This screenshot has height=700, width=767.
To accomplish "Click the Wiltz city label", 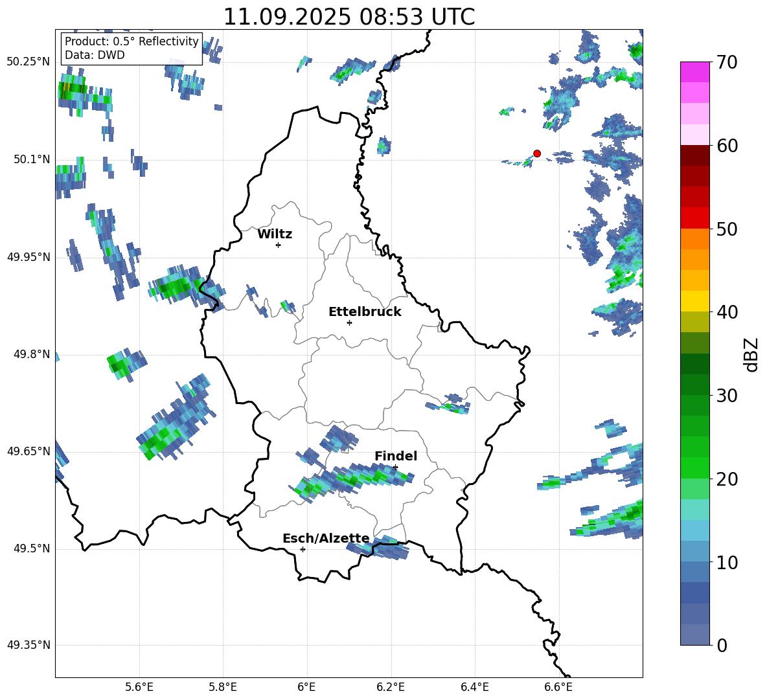I will pos(275,234).
